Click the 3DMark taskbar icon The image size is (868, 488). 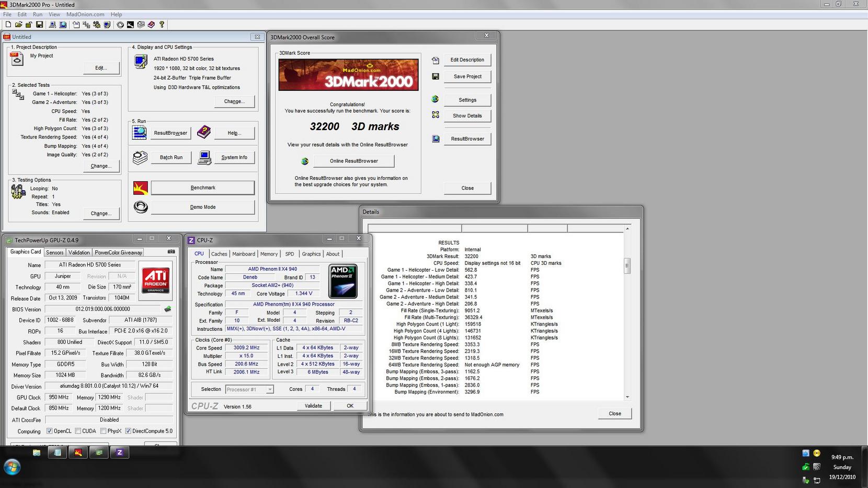pos(78,452)
